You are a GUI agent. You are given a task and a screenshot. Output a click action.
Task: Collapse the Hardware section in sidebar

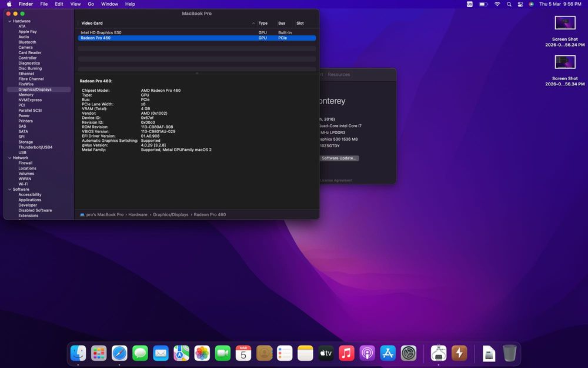coord(9,21)
